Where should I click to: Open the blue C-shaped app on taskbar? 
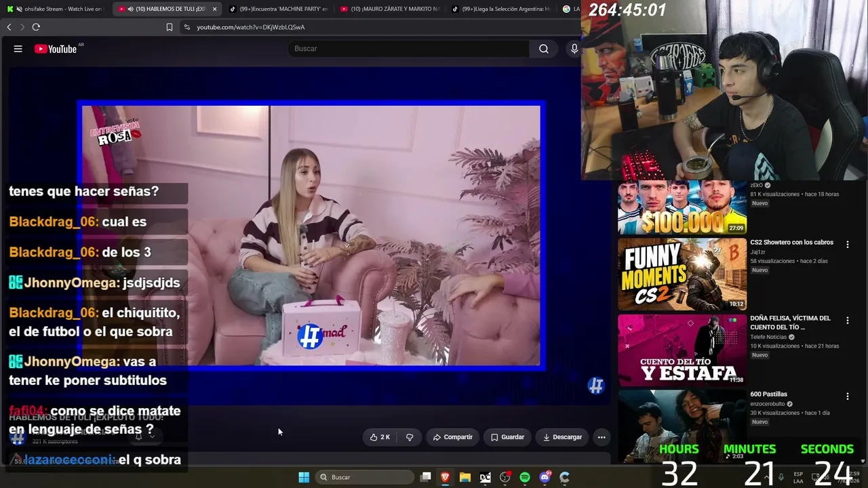point(564,477)
